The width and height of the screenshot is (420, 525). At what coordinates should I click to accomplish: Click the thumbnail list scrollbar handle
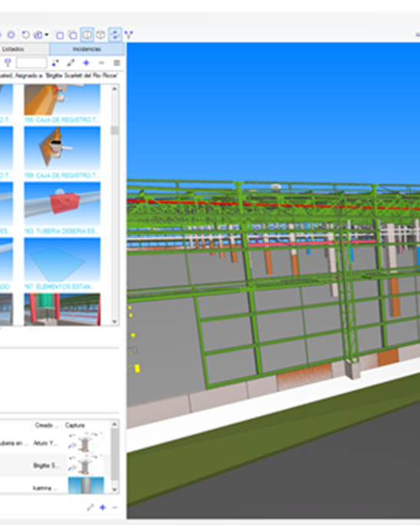pos(114,130)
